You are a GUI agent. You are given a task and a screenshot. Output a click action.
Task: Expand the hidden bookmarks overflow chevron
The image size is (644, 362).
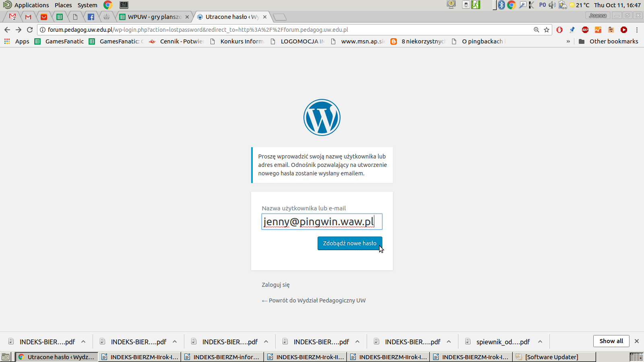568,41
